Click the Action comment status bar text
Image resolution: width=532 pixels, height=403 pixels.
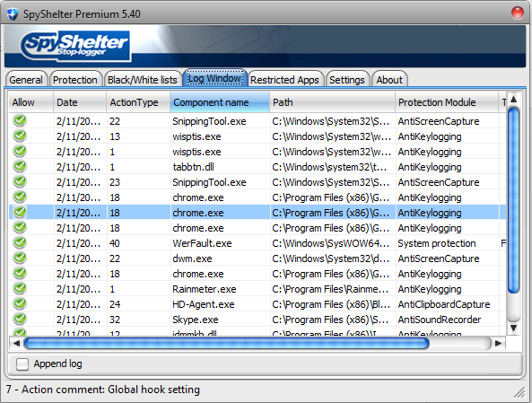pyautogui.click(x=103, y=390)
